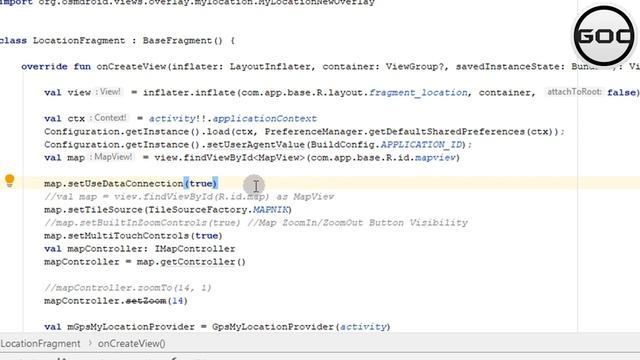The width and height of the screenshot is (640, 360).
Task: Click 'BaseFragment()' superclass name
Action: pos(182,41)
